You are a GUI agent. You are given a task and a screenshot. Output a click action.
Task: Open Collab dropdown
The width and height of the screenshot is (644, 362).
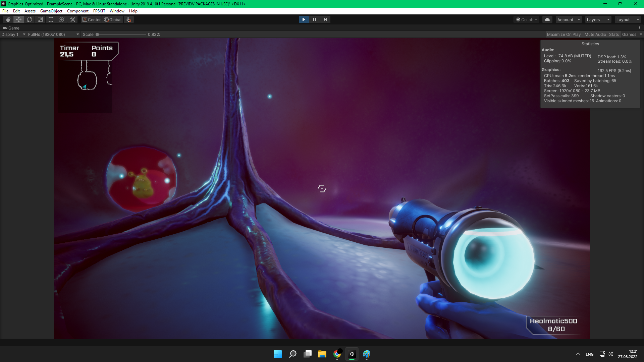(526, 19)
